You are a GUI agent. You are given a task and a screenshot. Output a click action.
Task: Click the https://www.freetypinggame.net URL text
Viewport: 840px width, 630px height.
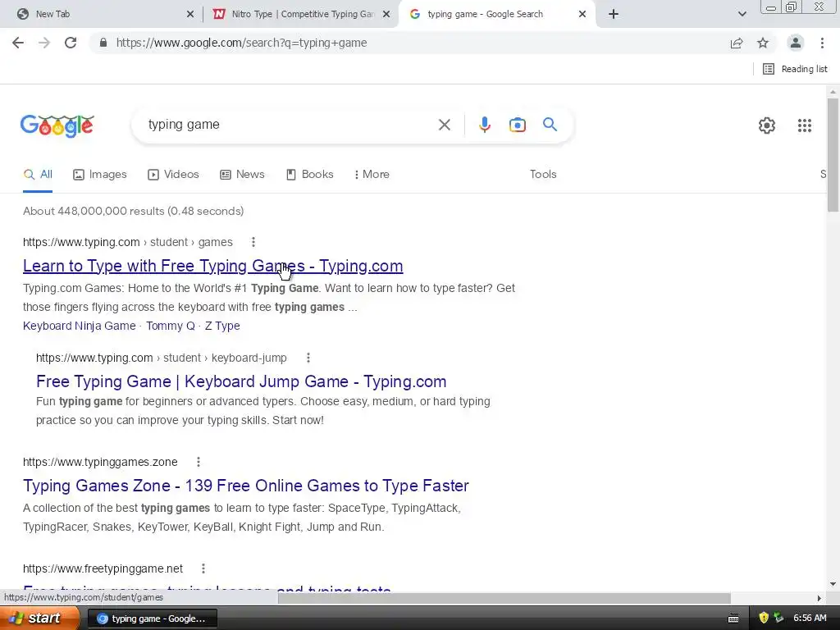coord(103,569)
